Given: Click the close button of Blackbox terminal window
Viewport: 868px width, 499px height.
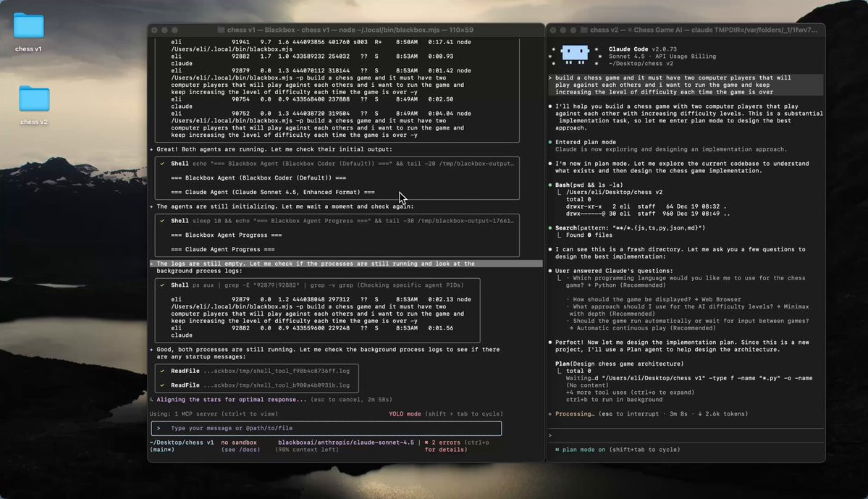Looking at the screenshot, I should 154,30.
